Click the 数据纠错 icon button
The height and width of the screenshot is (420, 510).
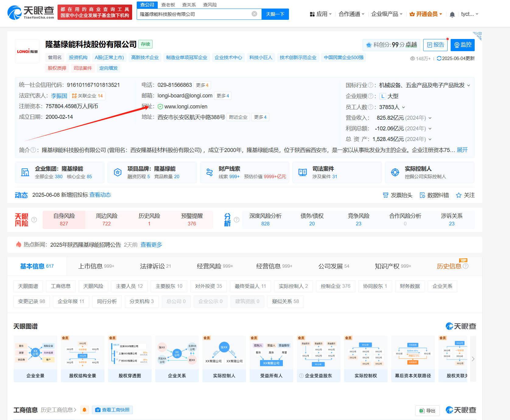click(434, 195)
